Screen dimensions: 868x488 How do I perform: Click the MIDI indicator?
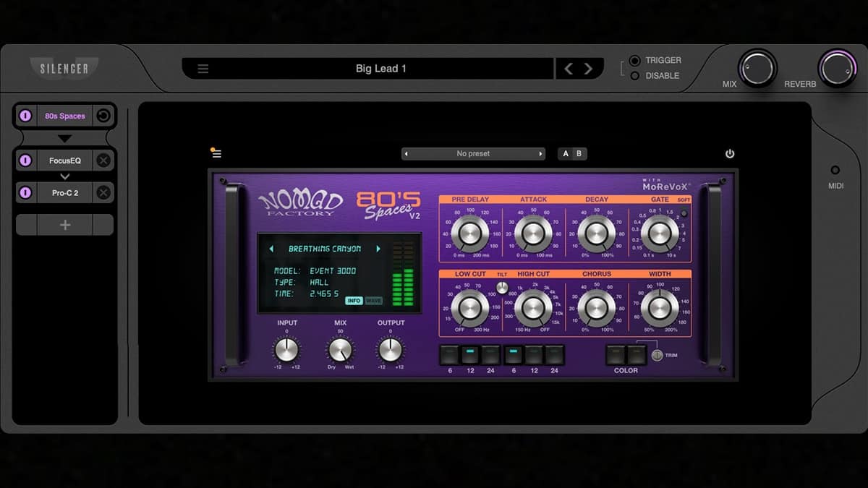(835, 171)
